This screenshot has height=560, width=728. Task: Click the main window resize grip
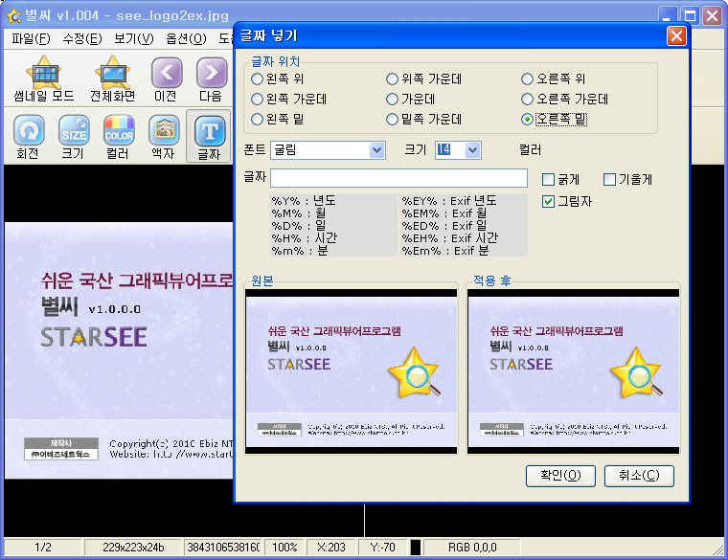pyautogui.click(x=718, y=549)
